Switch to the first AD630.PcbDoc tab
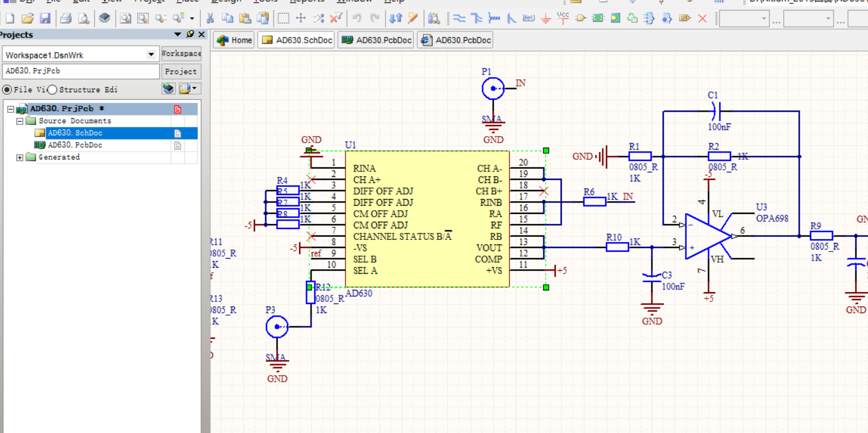Screen dimensions: 868x433 pos(376,40)
